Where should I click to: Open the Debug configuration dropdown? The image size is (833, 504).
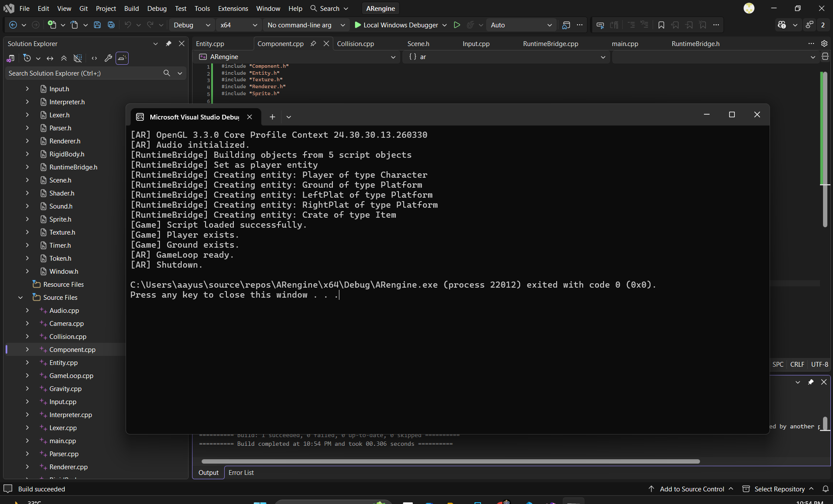click(191, 25)
